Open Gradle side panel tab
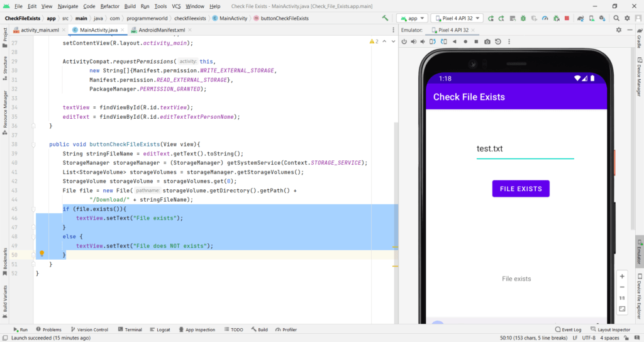This screenshot has height=342, width=644. click(x=640, y=38)
